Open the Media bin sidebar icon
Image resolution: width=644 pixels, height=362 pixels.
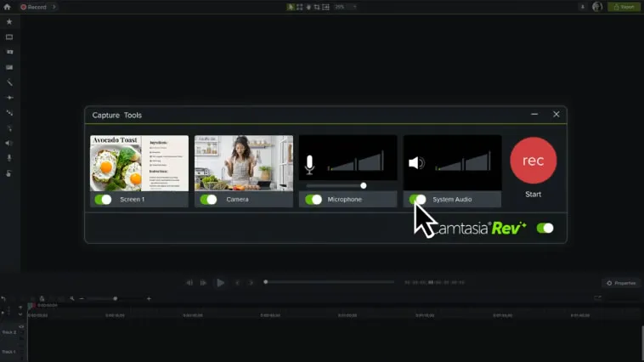[9, 37]
